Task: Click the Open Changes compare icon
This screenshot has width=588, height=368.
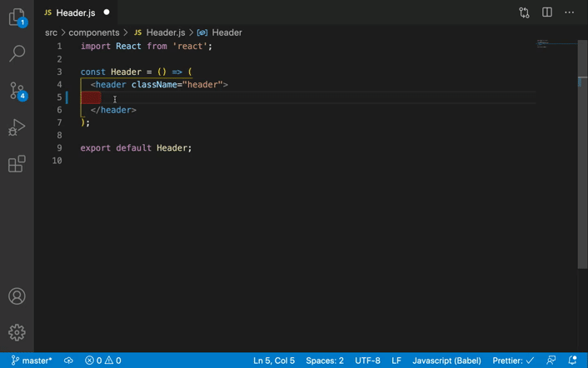Action: point(524,12)
